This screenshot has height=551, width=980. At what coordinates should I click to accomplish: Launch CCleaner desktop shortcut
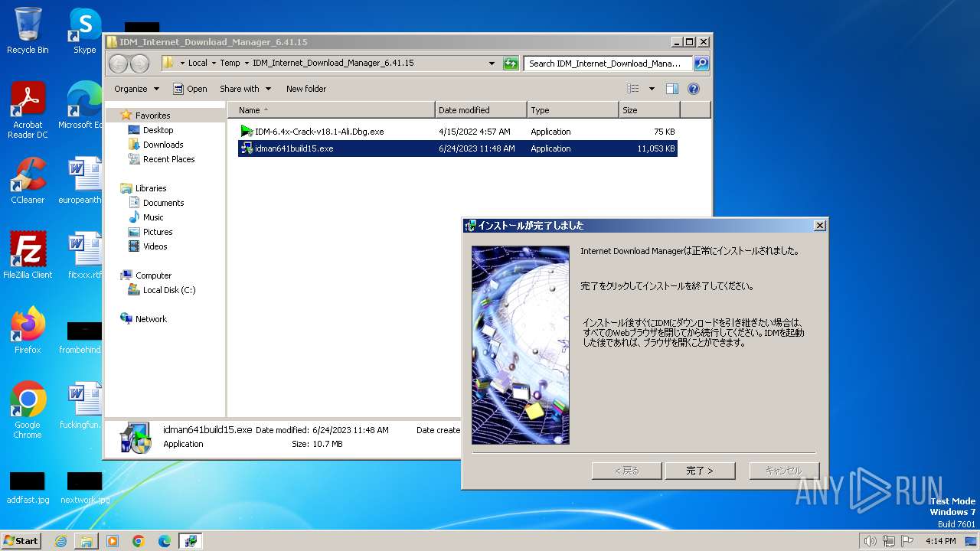pos(28,181)
